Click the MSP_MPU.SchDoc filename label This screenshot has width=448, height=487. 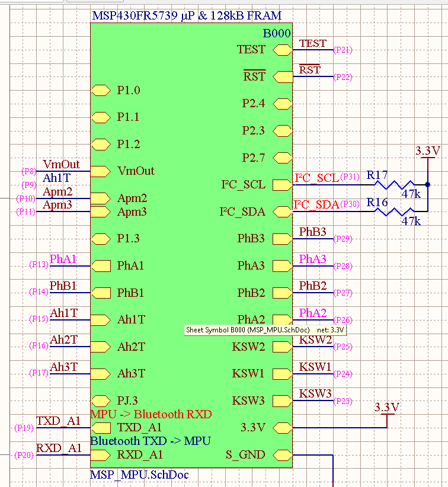pos(139,475)
